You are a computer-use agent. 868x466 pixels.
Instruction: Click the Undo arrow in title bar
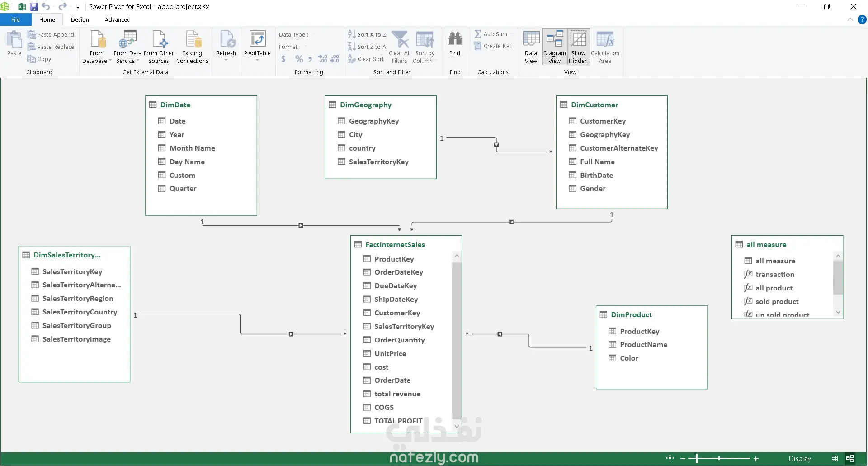pyautogui.click(x=46, y=7)
